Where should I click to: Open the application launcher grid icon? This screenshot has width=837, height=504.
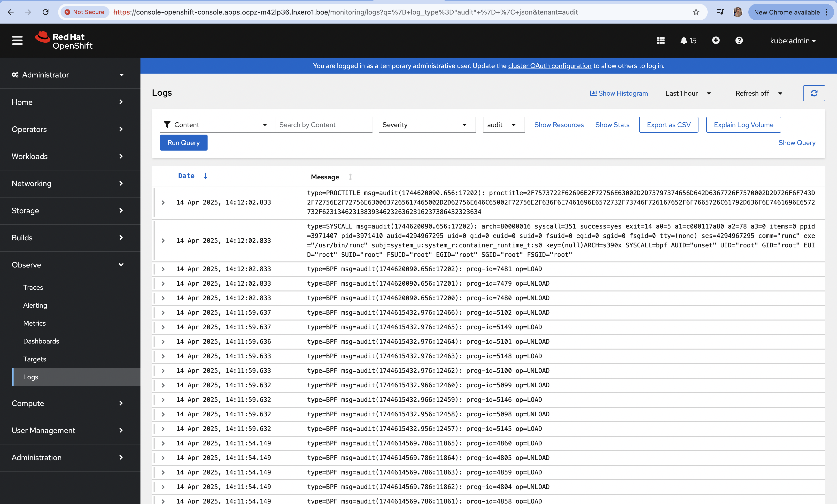[660, 41]
